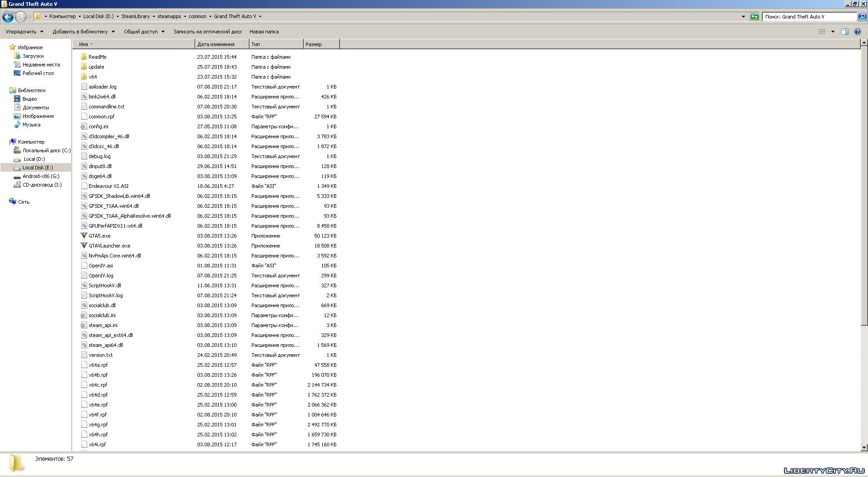Viewport: 868px width, 477px height.
Task: Select the bink2w64.dll file icon
Action: coord(84,97)
